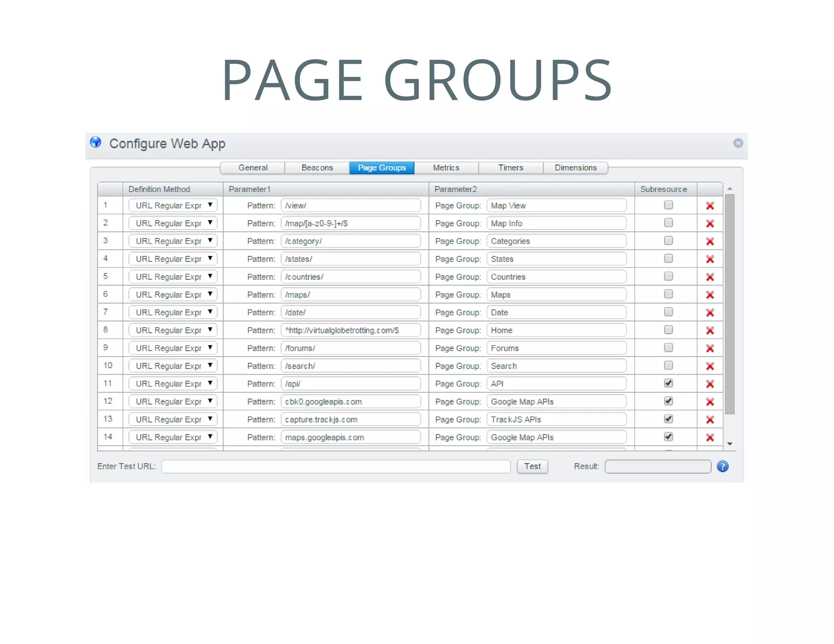Click the Enter Test URL input field
The width and height of the screenshot is (834, 644).
tap(336, 467)
